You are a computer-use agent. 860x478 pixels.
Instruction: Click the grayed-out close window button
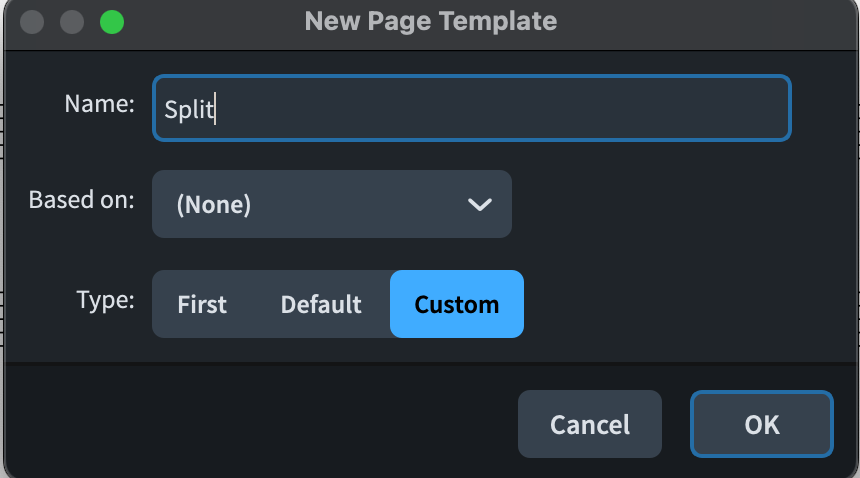[32, 21]
